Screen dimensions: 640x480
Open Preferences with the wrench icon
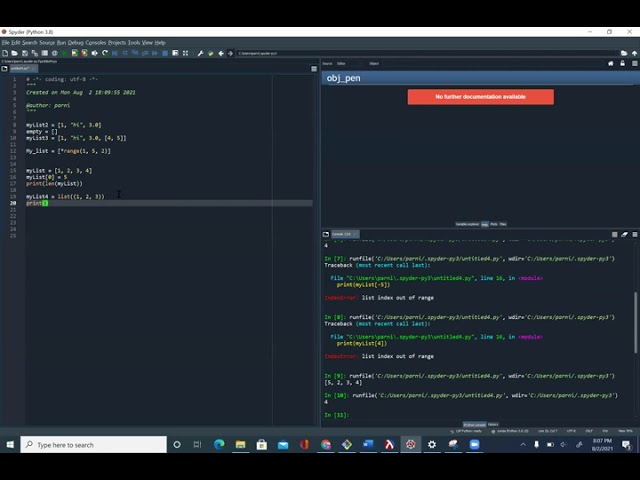pyautogui.click(x=200, y=53)
